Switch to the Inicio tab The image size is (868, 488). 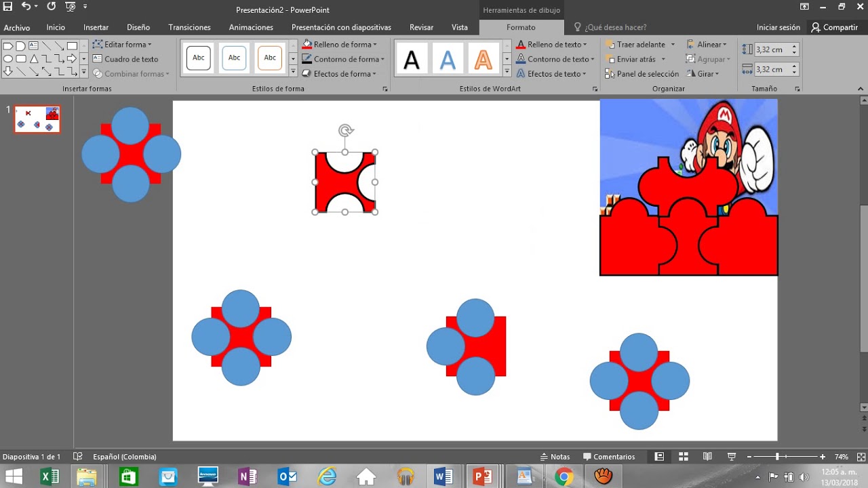tap(56, 27)
